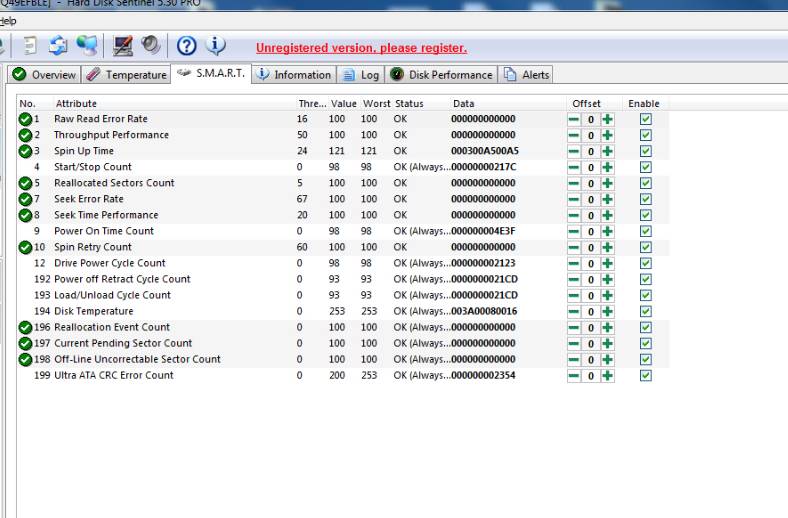Click the green status icon for Spin Retry Count
The image size is (788, 518).
pyautogui.click(x=25, y=247)
